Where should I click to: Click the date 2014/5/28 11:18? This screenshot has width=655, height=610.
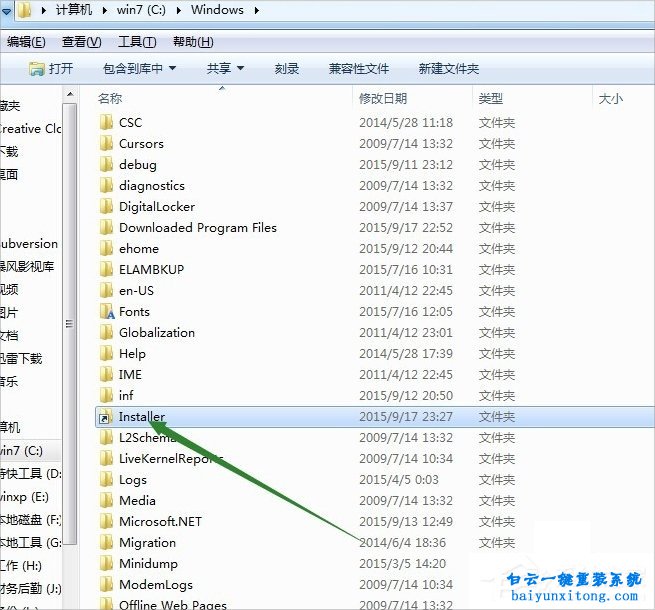point(406,122)
